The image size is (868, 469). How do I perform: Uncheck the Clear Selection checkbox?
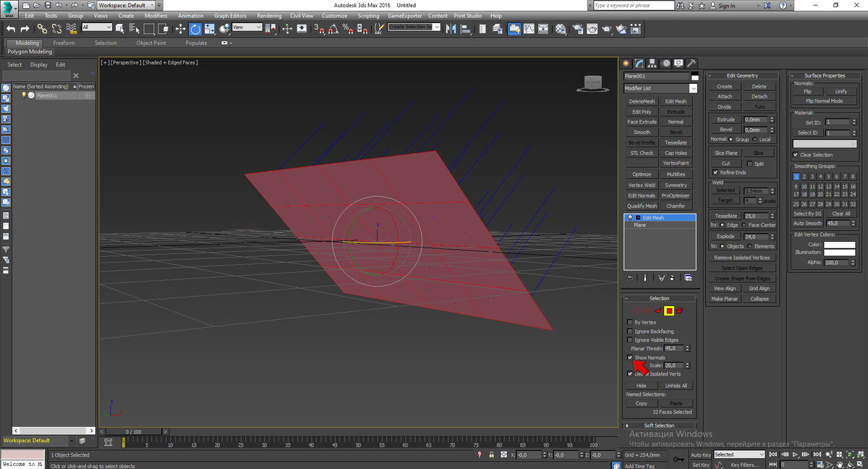(796, 155)
